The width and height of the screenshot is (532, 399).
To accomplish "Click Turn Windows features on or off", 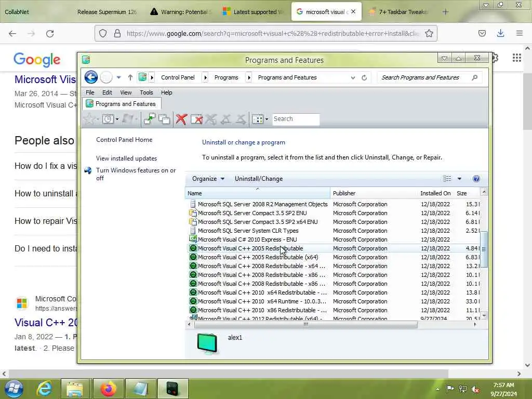I will [136, 175].
